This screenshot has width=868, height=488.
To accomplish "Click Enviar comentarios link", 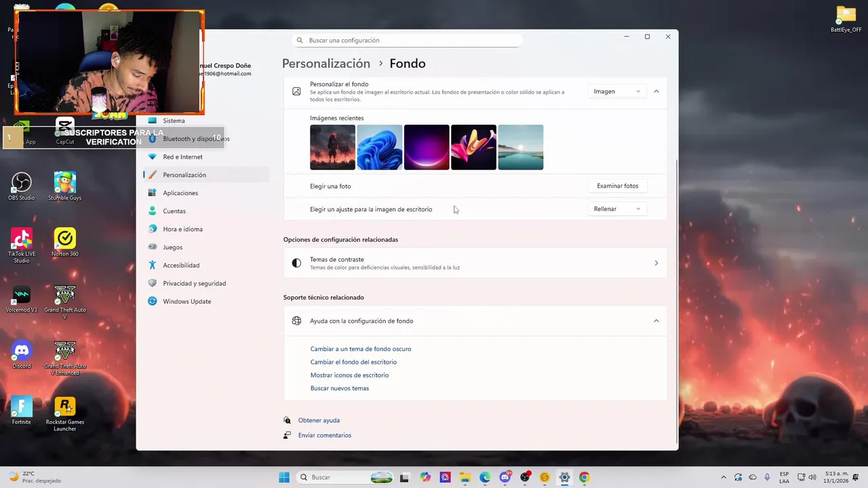I will (x=325, y=435).
